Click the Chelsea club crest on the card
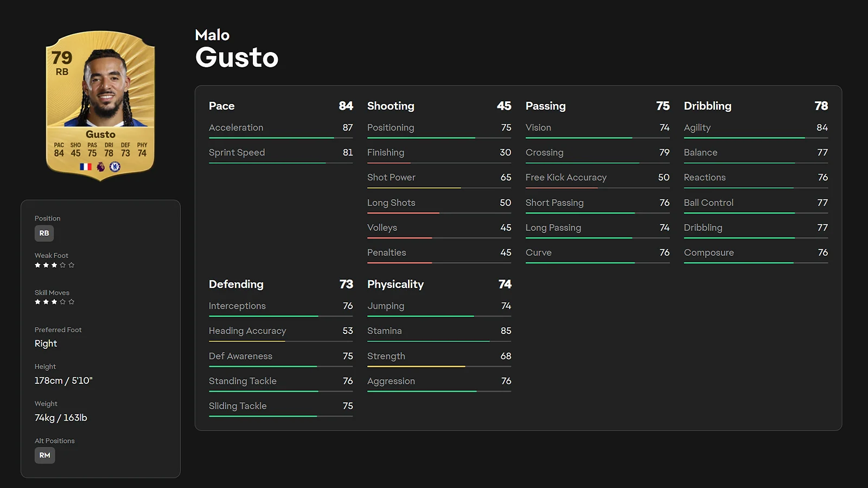The width and height of the screenshot is (868, 488). click(115, 167)
